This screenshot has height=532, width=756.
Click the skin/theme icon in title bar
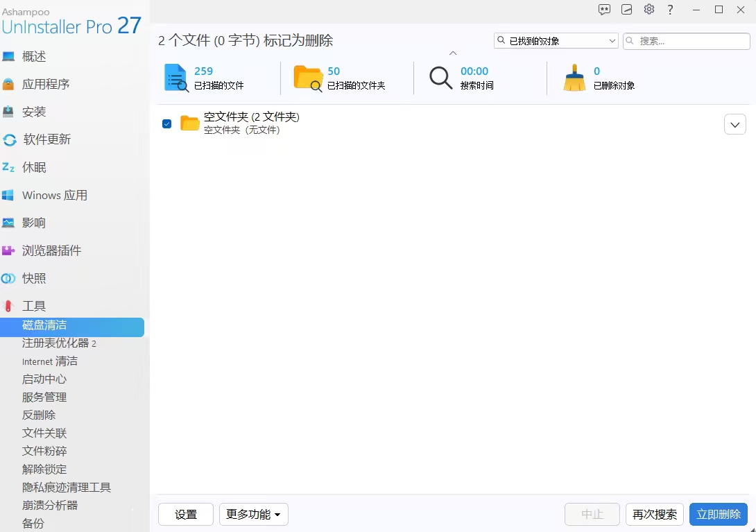pos(627,10)
